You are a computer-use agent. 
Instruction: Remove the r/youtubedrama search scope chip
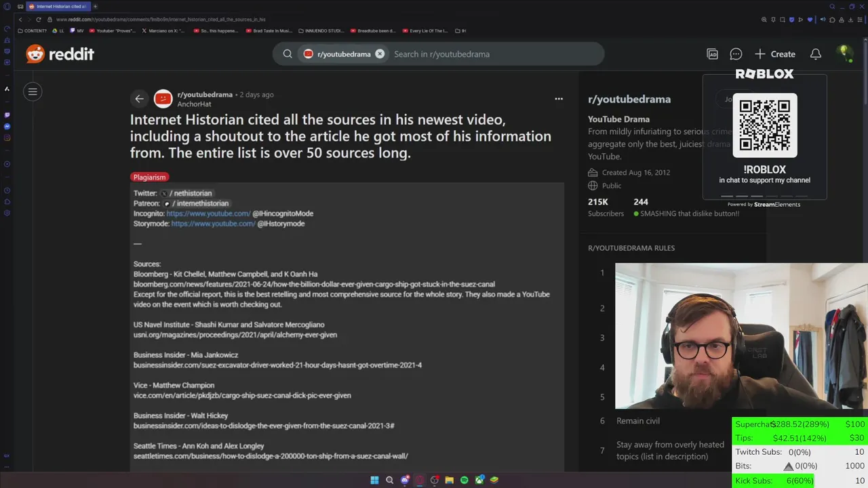tap(380, 54)
